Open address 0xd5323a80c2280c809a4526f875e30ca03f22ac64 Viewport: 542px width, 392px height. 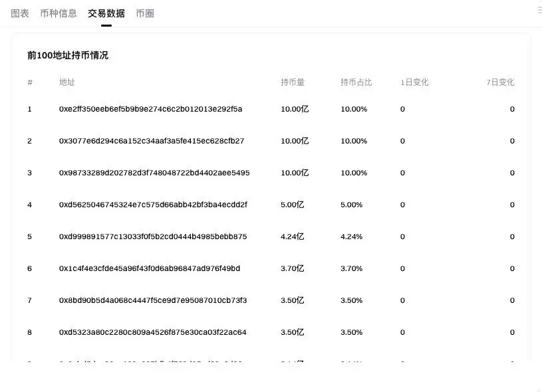(153, 332)
